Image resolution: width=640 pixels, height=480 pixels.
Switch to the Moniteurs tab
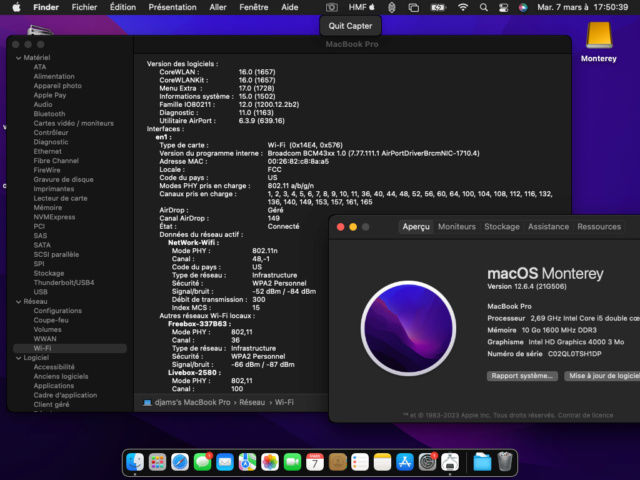pyautogui.click(x=457, y=227)
